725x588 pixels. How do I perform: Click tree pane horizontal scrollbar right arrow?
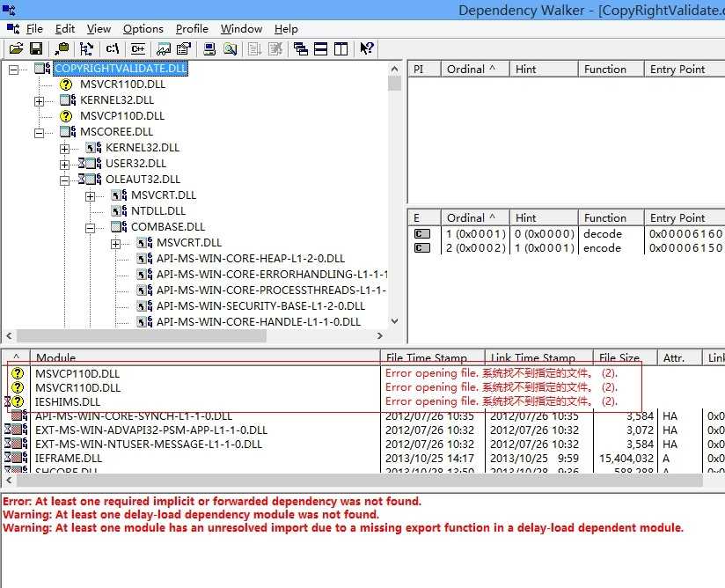[x=379, y=336]
